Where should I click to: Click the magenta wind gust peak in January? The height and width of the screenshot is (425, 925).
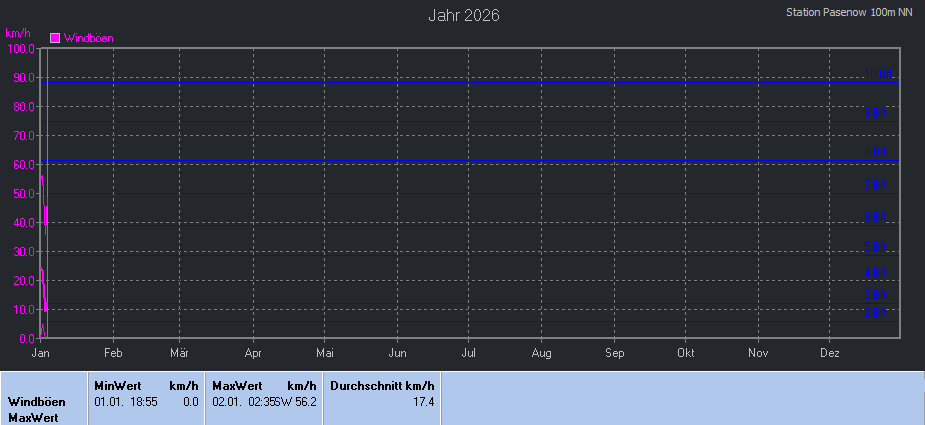[x=41, y=177]
